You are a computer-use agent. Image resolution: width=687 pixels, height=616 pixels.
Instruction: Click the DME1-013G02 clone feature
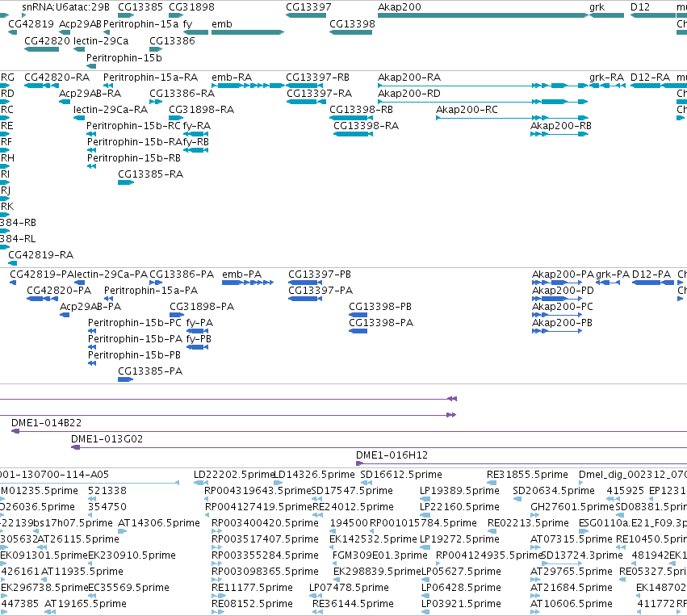click(x=379, y=447)
